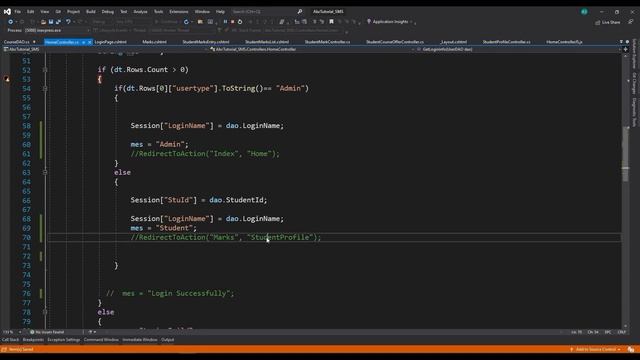This screenshot has width=640, height=360.
Task: Click the SPC indentation indicator
Action: [608, 332]
